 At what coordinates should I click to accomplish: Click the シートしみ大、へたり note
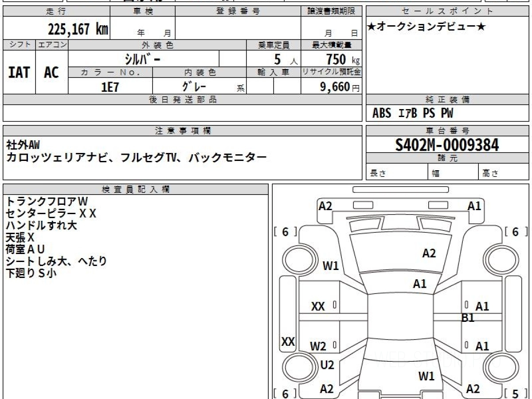[57, 261]
